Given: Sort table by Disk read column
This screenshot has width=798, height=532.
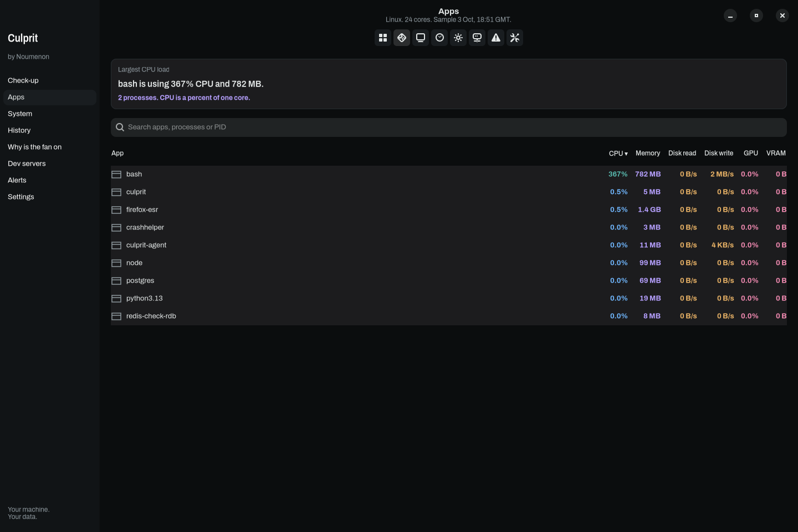Looking at the screenshot, I should (682, 153).
